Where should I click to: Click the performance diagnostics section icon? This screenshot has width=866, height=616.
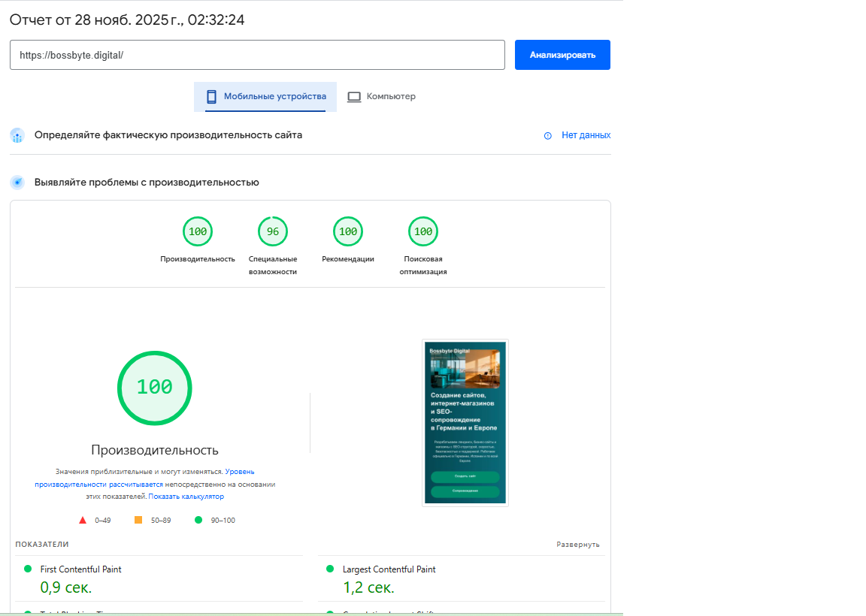coord(17,183)
